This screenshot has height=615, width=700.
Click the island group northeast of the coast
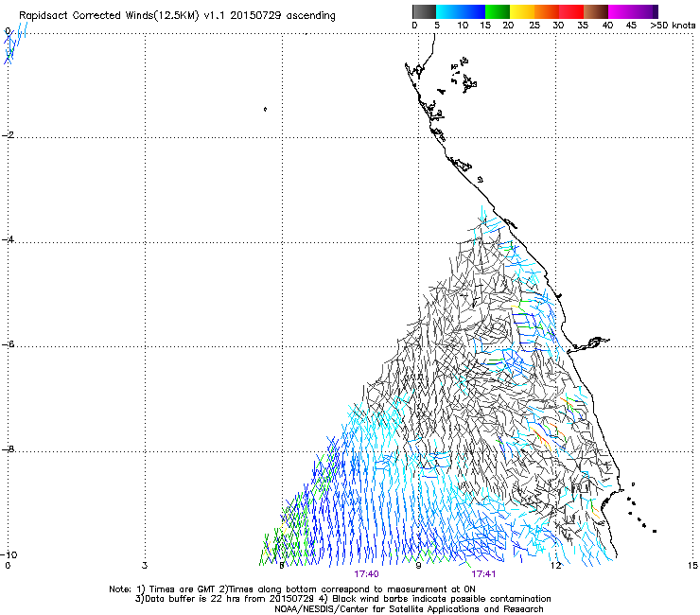pos(464,75)
